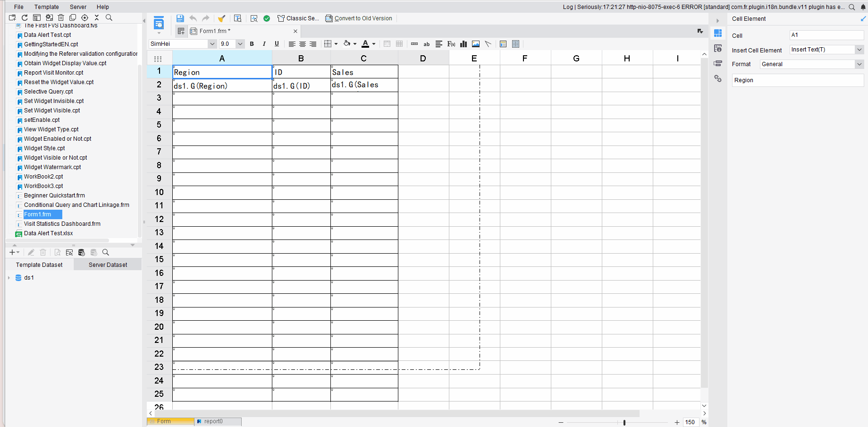Open the Insert Cell Element dropdown
The width and height of the screenshot is (868, 427).
860,50
